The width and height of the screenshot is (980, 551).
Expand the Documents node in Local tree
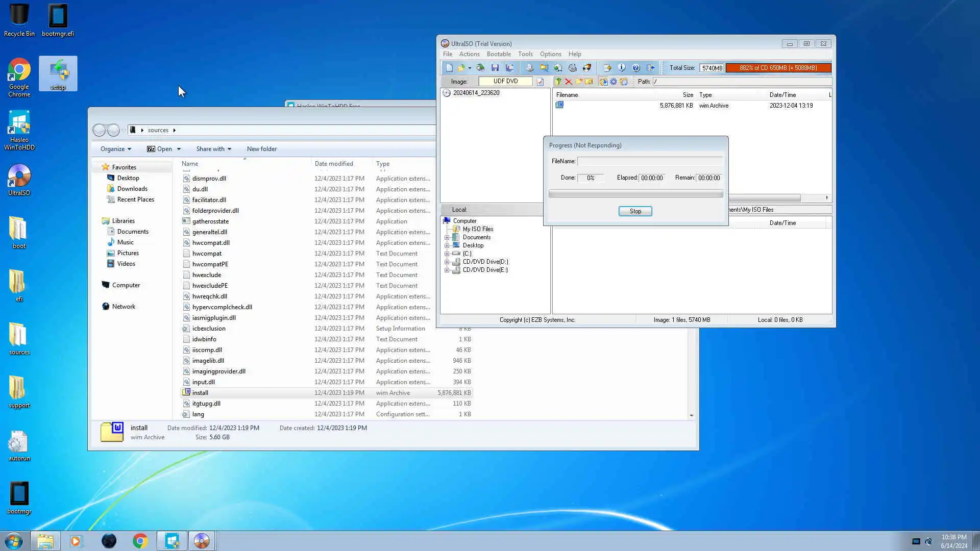(x=447, y=237)
